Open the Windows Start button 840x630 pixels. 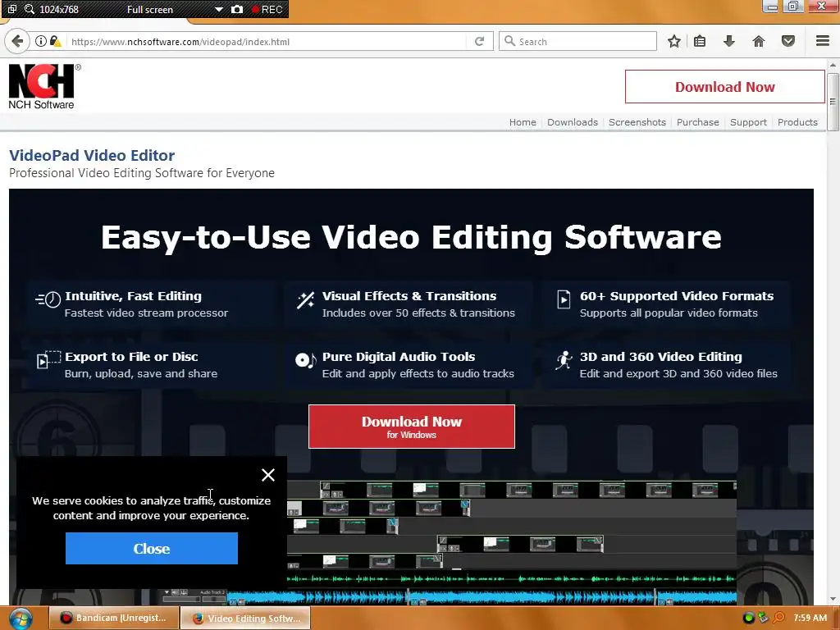(20, 619)
